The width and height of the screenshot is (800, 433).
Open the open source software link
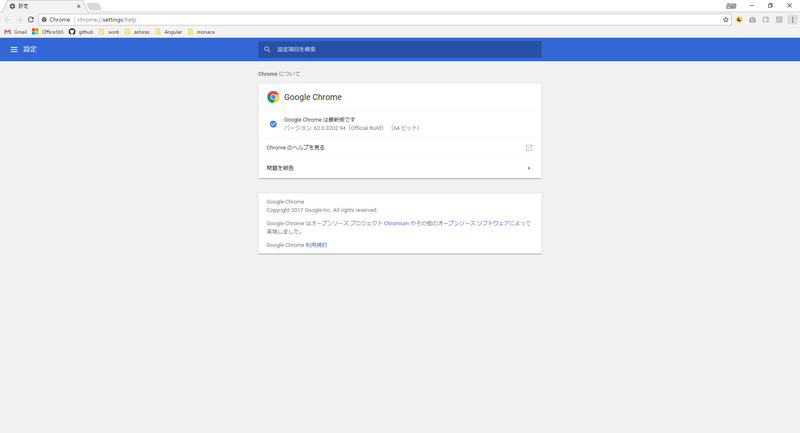coord(473,223)
